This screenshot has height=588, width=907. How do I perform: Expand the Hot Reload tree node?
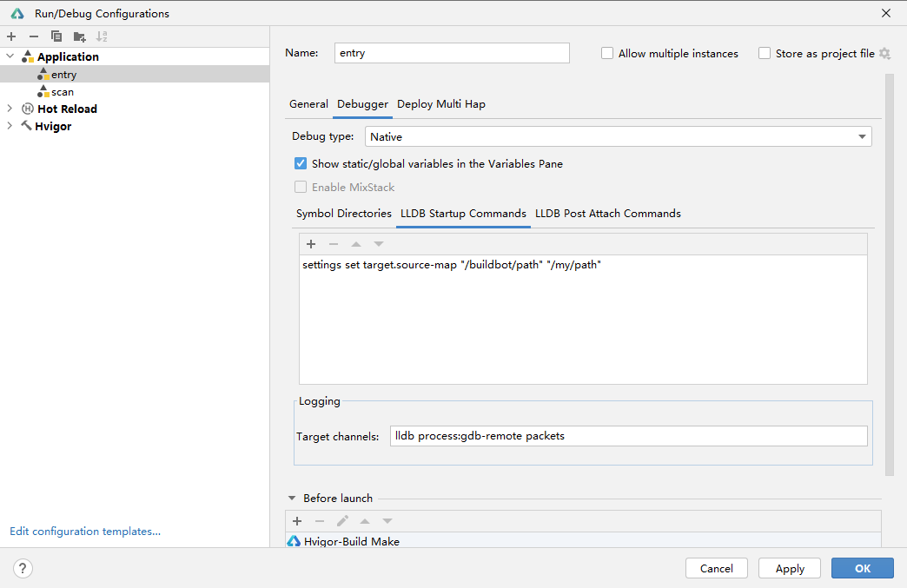pyautogui.click(x=10, y=109)
